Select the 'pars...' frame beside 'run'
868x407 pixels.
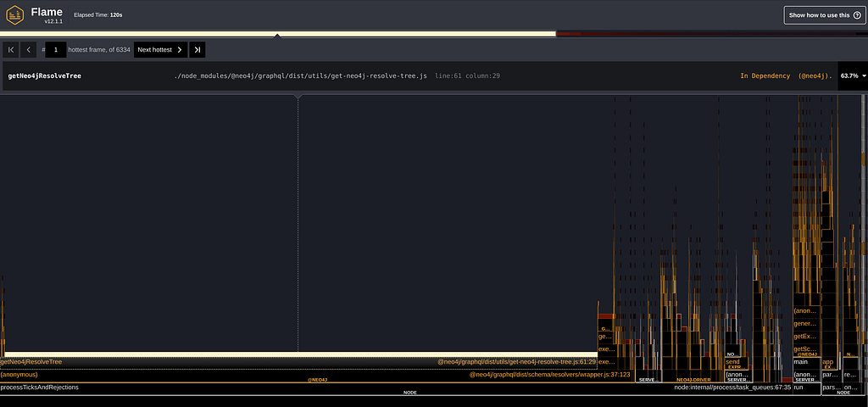click(x=831, y=388)
